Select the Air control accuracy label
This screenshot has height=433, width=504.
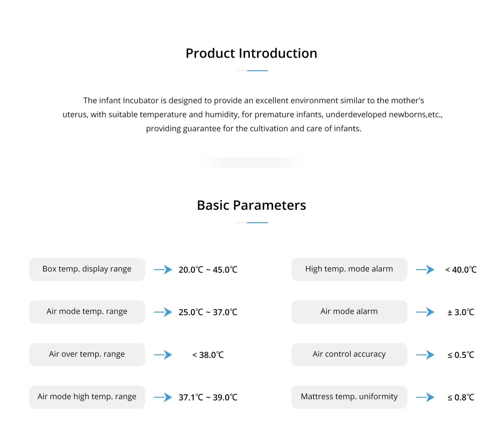[x=349, y=355]
